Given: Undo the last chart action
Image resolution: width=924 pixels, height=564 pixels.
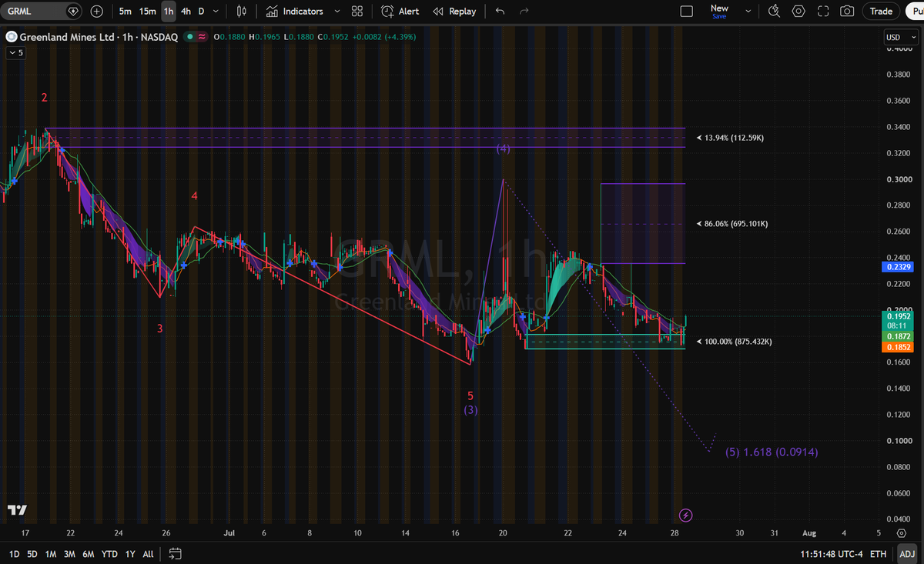Looking at the screenshot, I should pyautogui.click(x=500, y=12).
